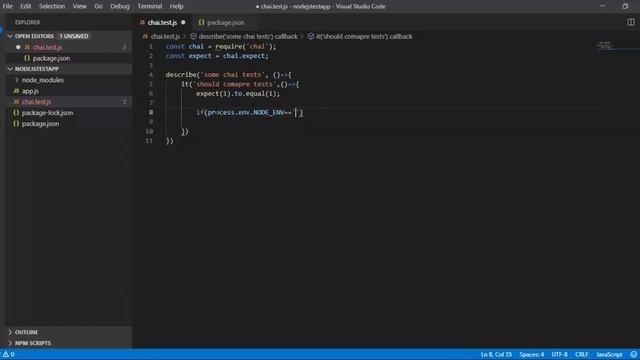Collapse the Open Editors section
The width and height of the screenshot is (640, 360).
pyautogui.click(x=10, y=36)
